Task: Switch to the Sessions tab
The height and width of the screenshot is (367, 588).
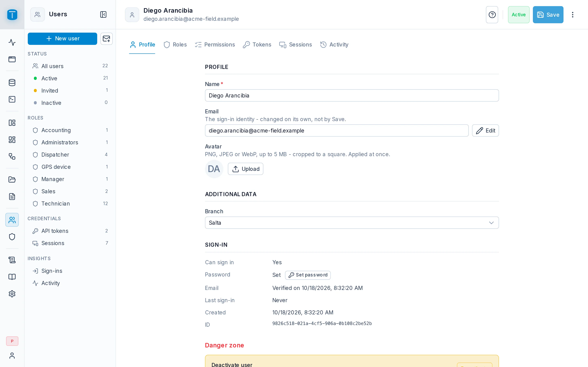Action: click(295, 45)
